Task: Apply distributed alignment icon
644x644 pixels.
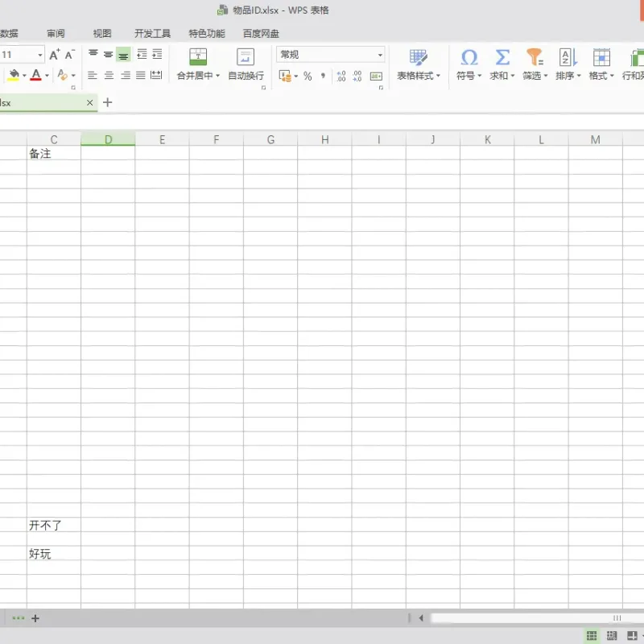Action: click(156, 75)
